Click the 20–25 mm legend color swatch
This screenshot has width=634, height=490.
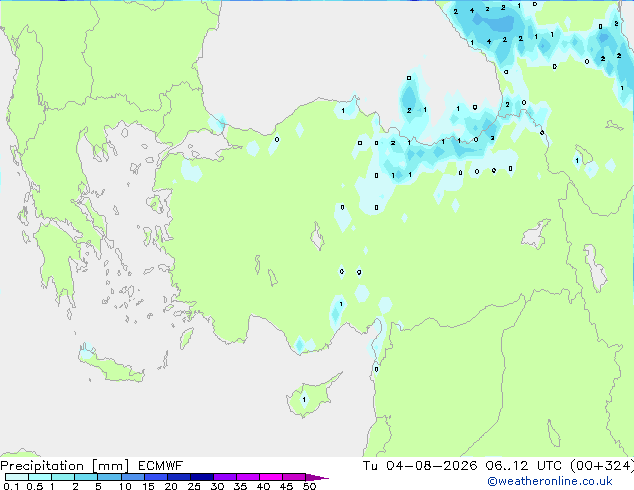pos(178,477)
